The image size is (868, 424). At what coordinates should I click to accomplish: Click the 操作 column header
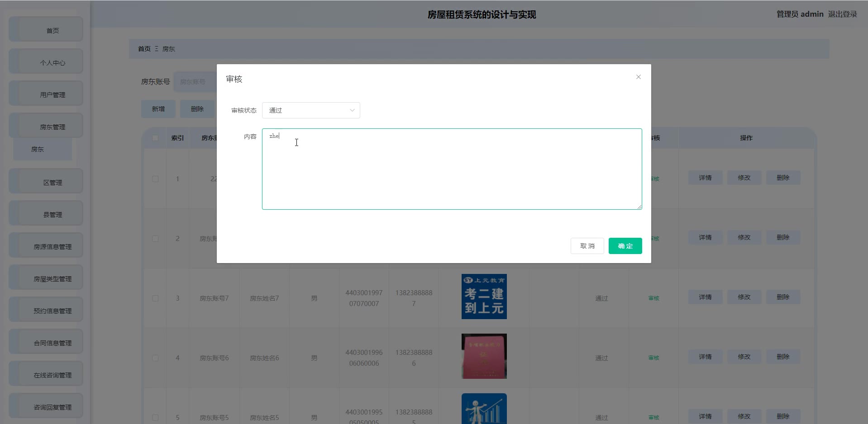click(746, 138)
